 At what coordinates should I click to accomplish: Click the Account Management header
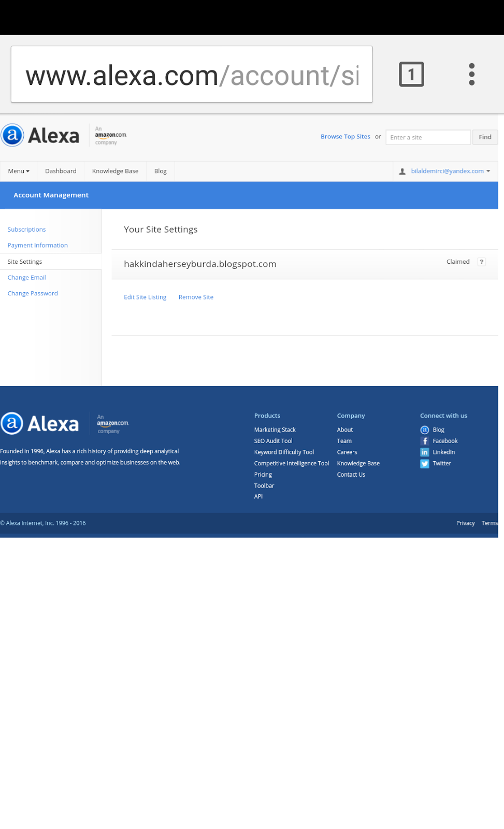click(x=51, y=195)
